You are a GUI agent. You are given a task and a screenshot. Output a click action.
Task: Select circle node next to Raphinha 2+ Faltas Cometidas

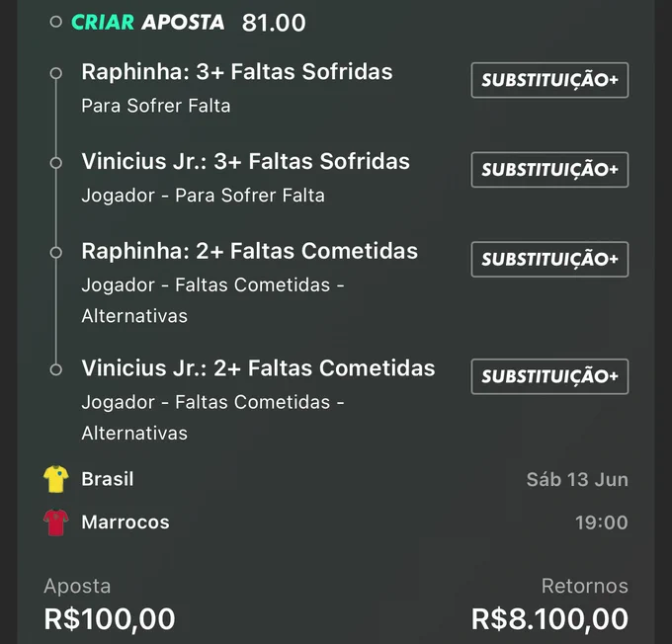(55, 253)
